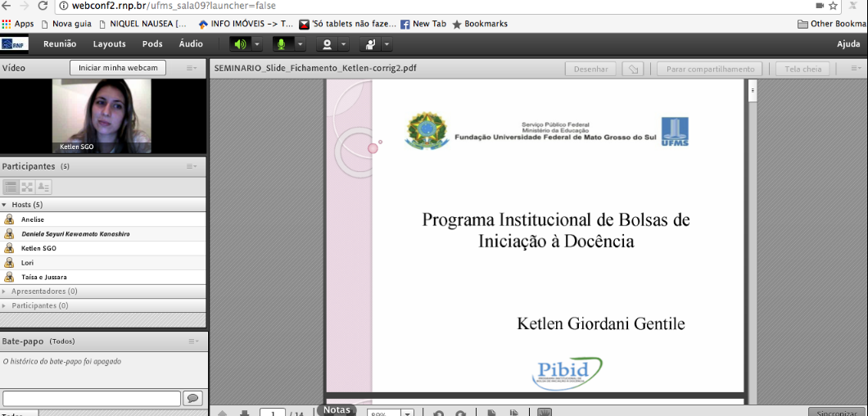
Task: Collapse the Hosts (5) group
Action: click(x=5, y=205)
